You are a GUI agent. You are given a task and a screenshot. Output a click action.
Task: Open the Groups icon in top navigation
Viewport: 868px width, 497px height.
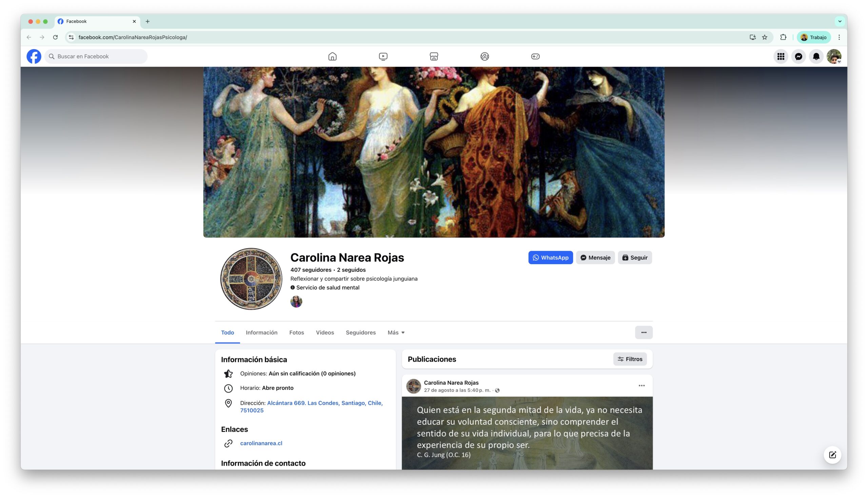point(484,56)
